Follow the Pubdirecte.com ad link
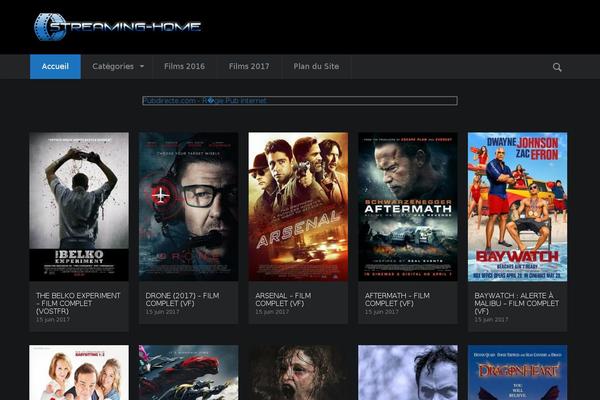Image resolution: width=600 pixels, height=400 pixels. click(204, 101)
